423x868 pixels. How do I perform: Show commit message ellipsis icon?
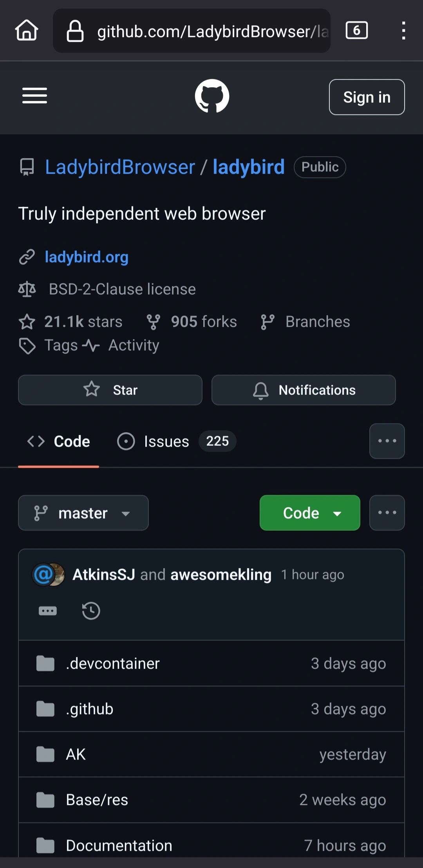[48, 611]
